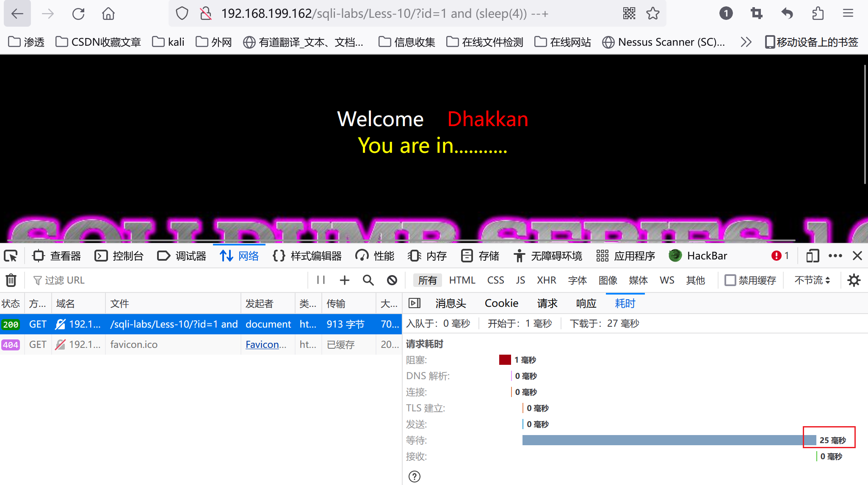The image size is (868, 485).
Task: Open 移动设备上的书签 folder
Action: (x=812, y=42)
